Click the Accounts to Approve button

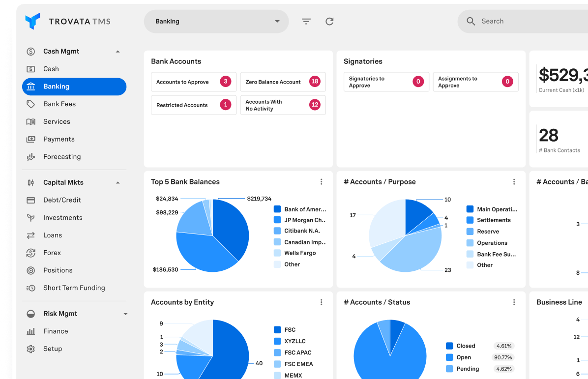(194, 82)
